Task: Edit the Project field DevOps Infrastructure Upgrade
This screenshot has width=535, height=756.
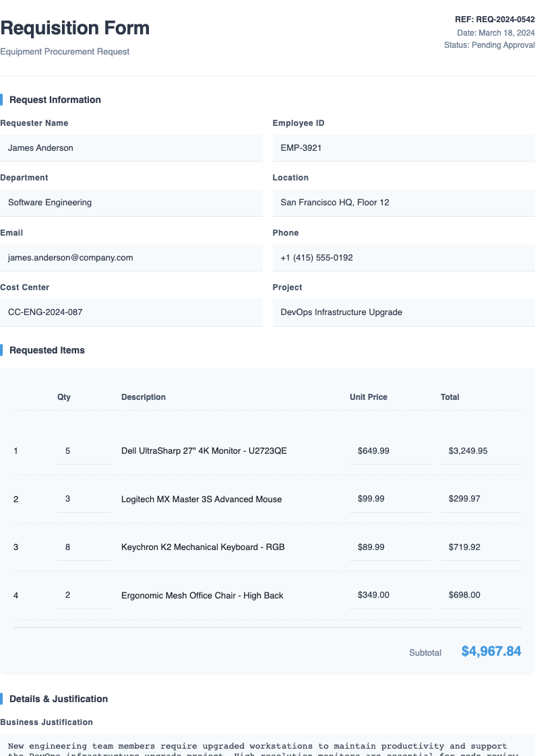Action: [x=403, y=312]
